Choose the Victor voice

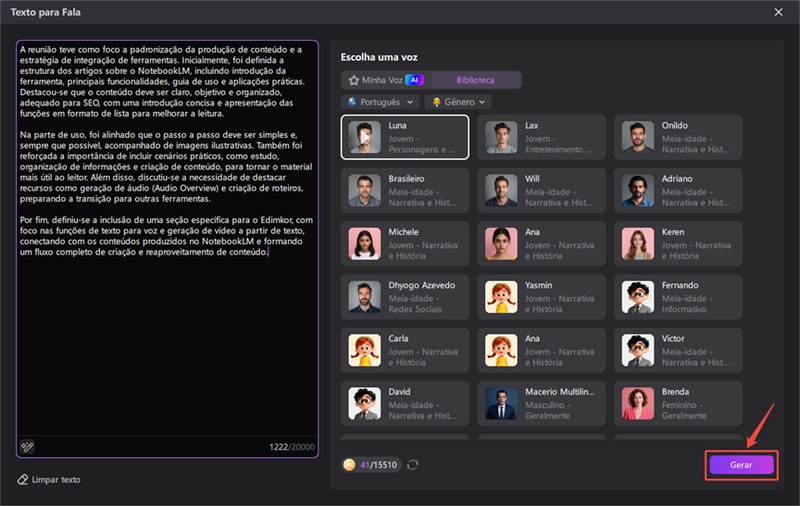(x=678, y=350)
